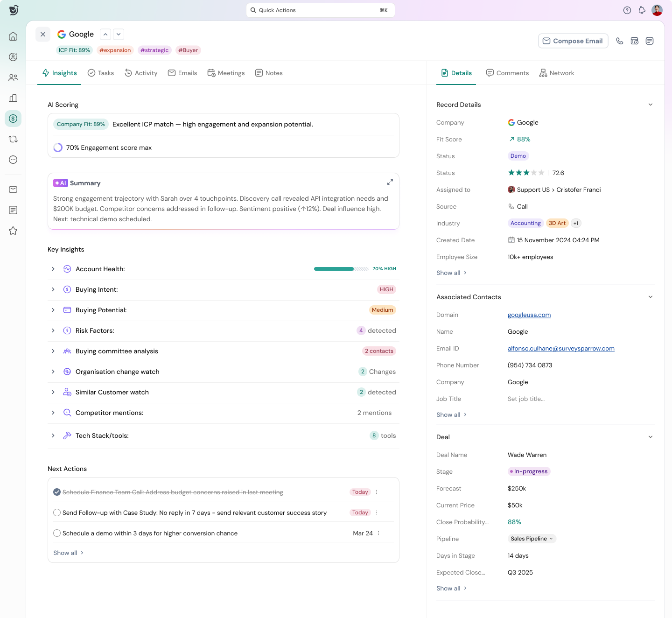672x618 pixels.
Task: Collapse the Deal section
Action: point(651,437)
